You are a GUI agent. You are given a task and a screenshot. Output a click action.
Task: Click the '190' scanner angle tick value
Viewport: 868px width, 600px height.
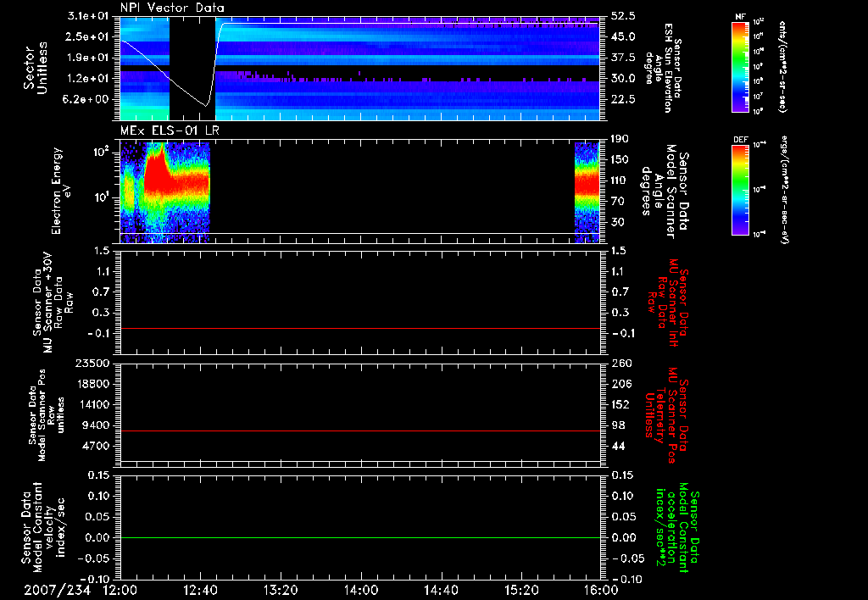point(620,139)
